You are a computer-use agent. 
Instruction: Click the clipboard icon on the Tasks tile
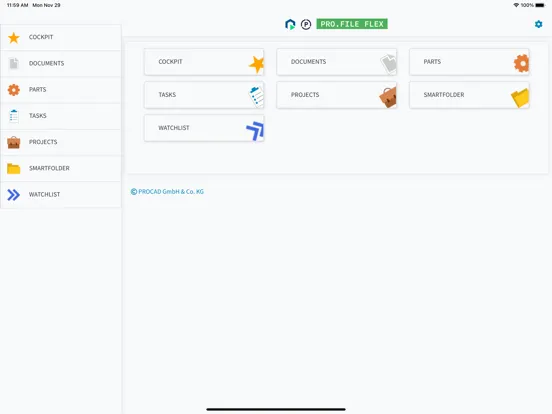click(x=256, y=96)
